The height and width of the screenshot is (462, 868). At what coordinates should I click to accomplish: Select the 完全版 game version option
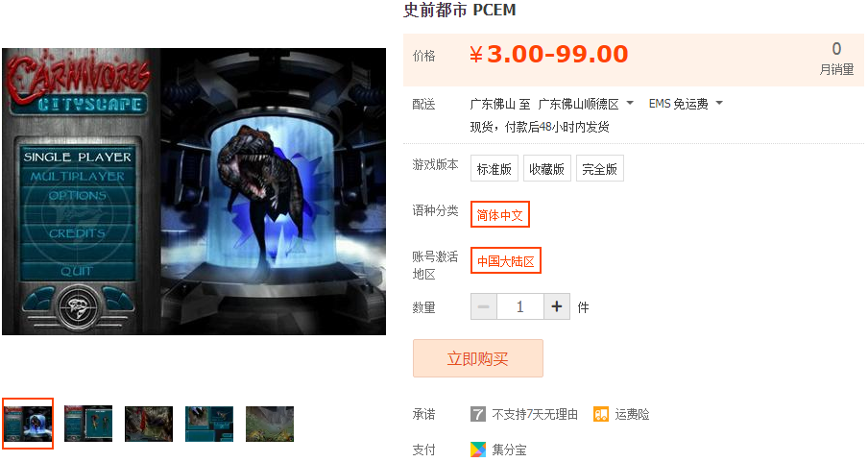[599, 168]
